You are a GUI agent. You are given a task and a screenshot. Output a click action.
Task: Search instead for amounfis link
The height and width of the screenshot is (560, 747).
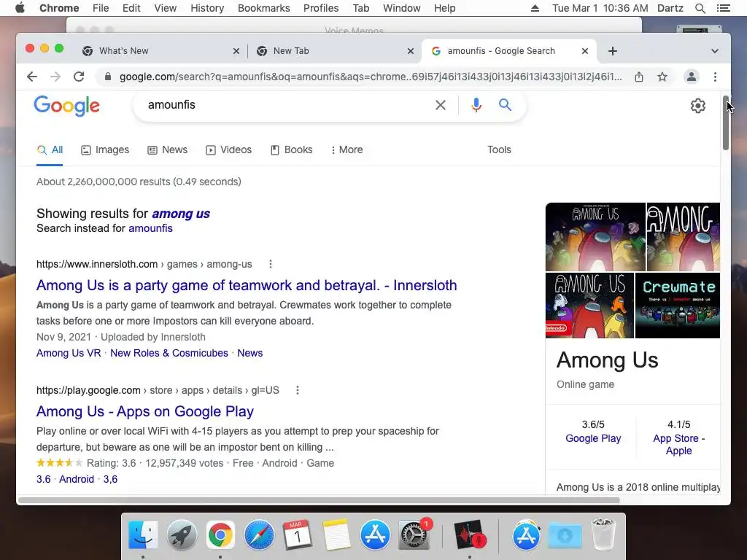tap(150, 228)
